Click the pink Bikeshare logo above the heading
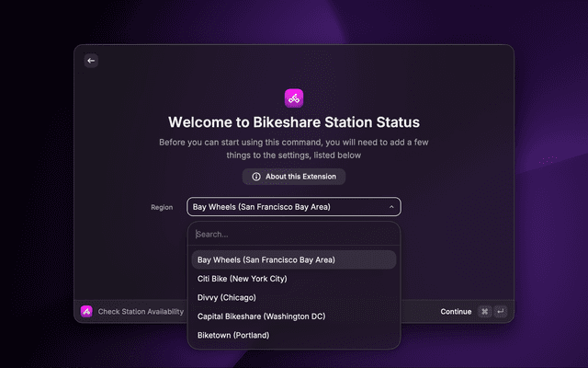588x368 pixels. [294, 97]
